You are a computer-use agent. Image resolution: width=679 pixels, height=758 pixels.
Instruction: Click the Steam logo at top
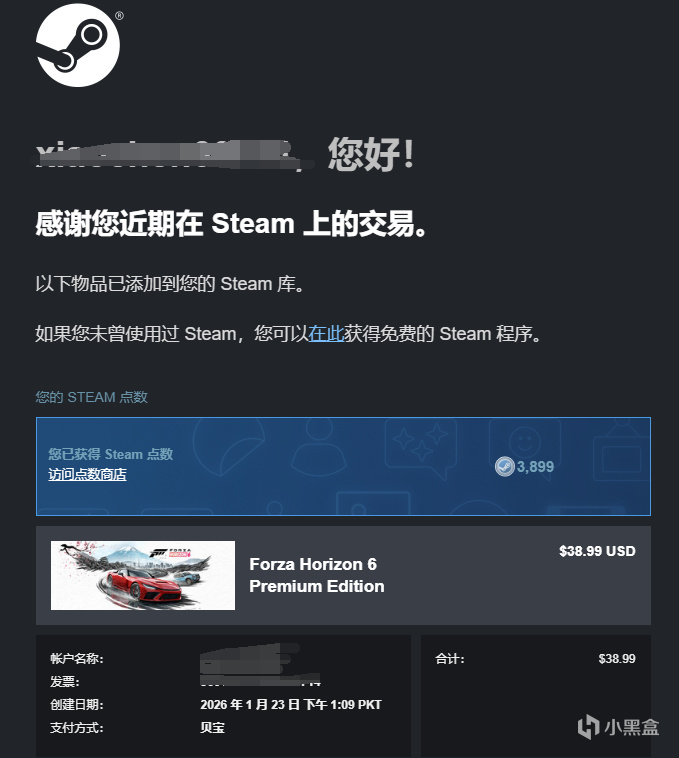point(78,45)
